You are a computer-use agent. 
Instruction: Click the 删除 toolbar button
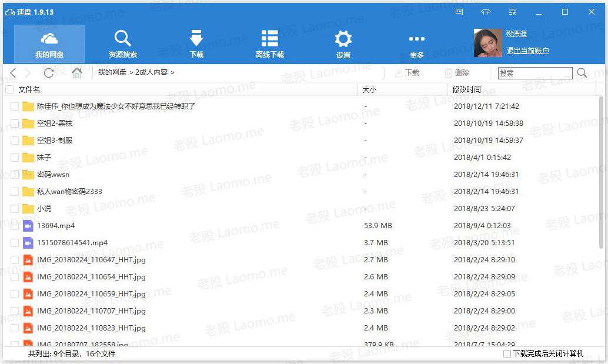457,73
